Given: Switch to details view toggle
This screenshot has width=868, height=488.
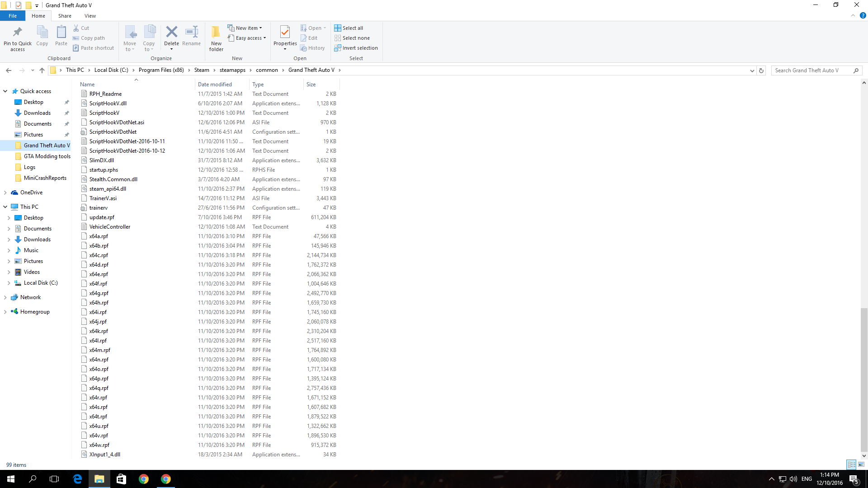Looking at the screenshot, I should [x=851, y=465].
